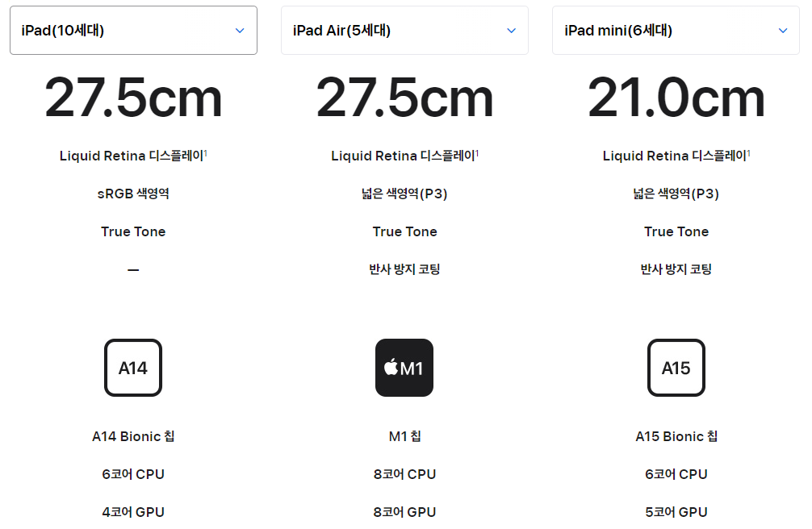Click True Tone under iPad mini
Viewport: 812px width, 529px height.
(x=676, y=231)
